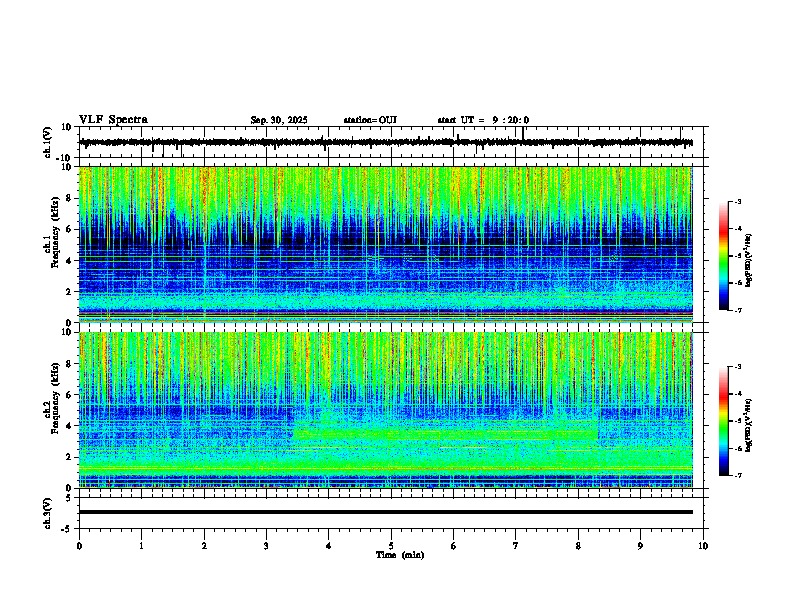Click time axis tick label "3"
Viewport: 792px width, 612px height.
[266, 546]
